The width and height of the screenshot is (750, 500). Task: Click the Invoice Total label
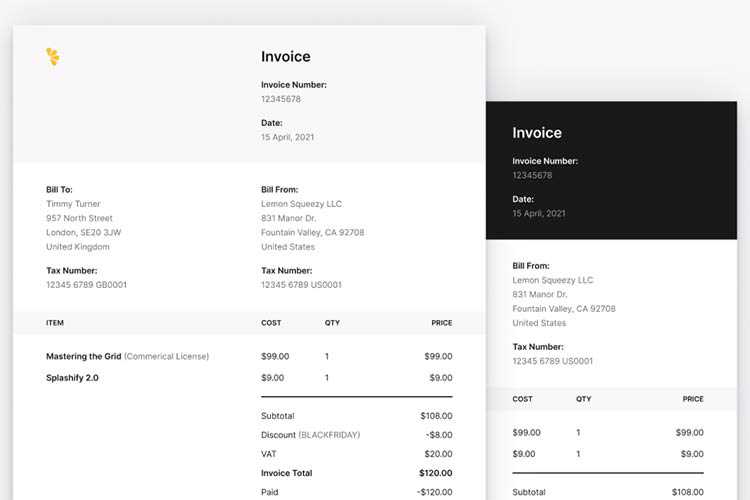coord(287,473)
